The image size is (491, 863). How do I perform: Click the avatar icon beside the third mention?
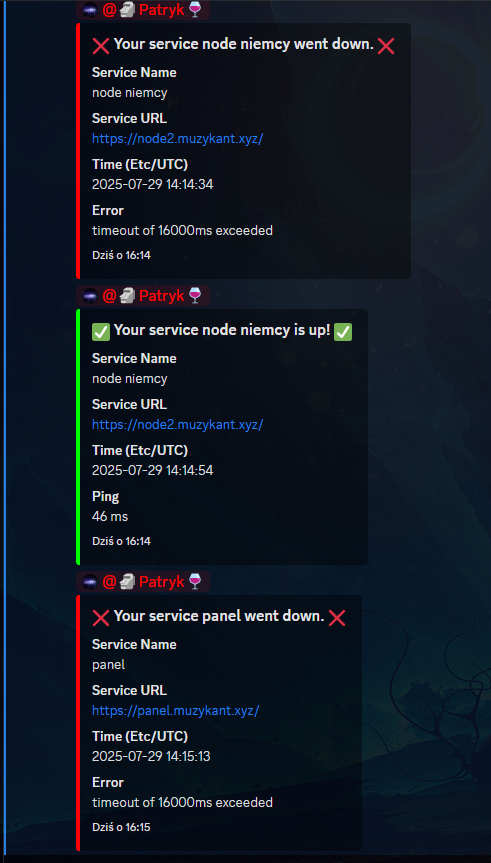coord(90,581)
